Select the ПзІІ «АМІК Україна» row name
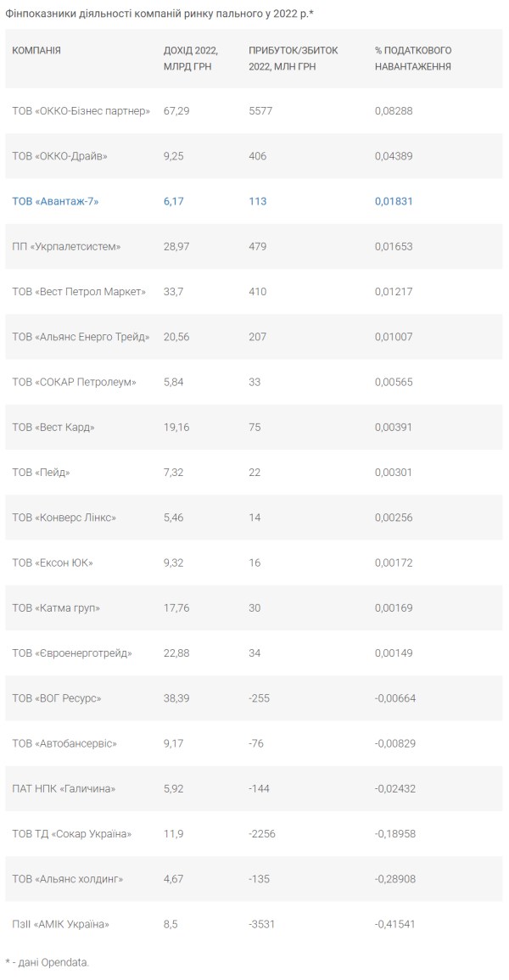 tap(61, 924)
